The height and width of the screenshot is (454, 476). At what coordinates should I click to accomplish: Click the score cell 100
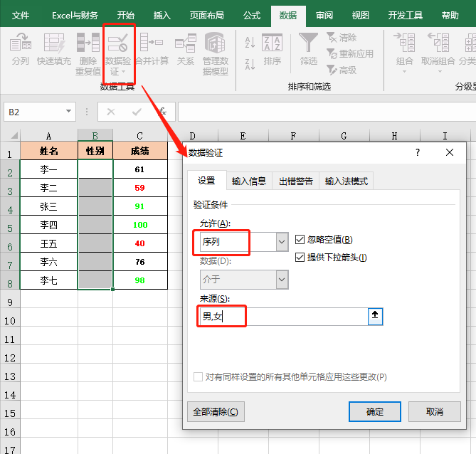point(140,225)
